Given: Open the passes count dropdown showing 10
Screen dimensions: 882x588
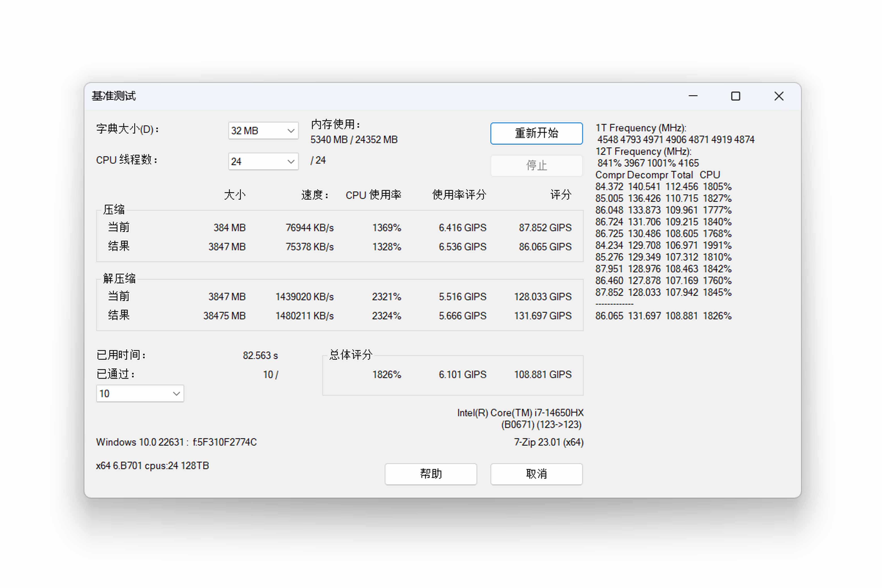Looking at the screenshot, I should point(140,394).
